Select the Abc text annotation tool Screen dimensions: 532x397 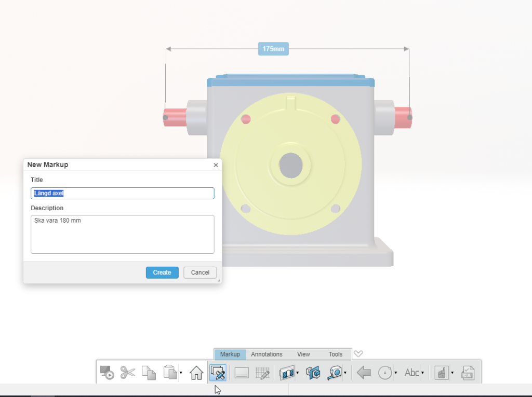(x=410, y=373)
